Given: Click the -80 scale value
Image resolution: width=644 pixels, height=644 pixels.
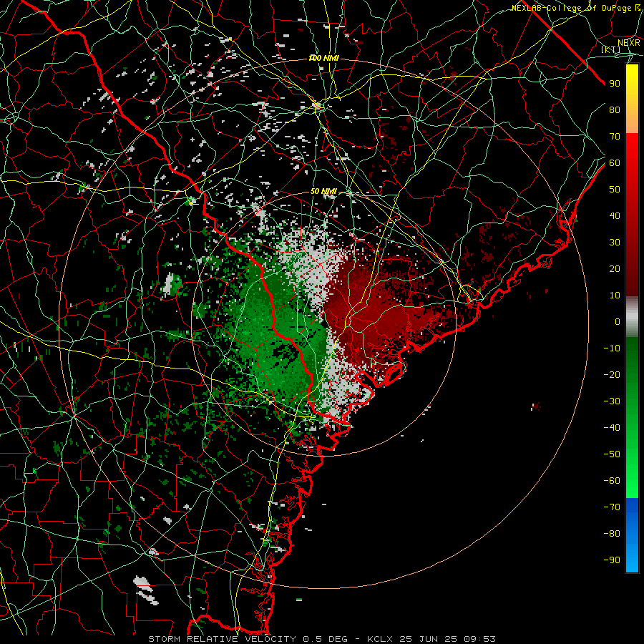Looking at the screenshot, I should tap(612, 534).
